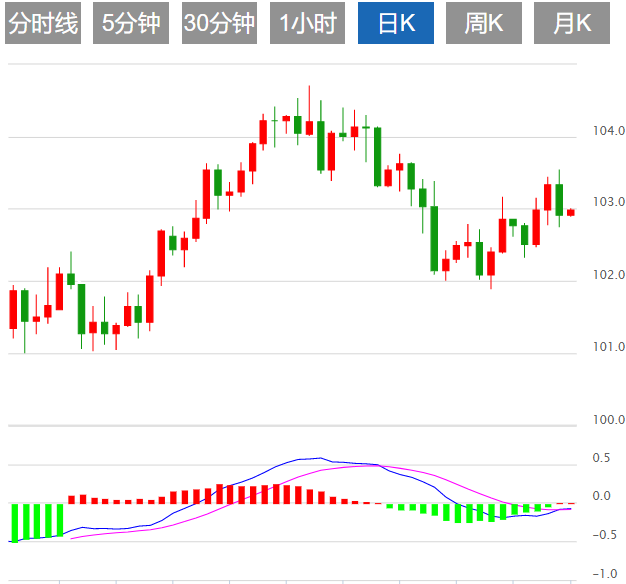Screen dimensions: 626x584
Task: Select the active 日K tab
Action: 396,23
